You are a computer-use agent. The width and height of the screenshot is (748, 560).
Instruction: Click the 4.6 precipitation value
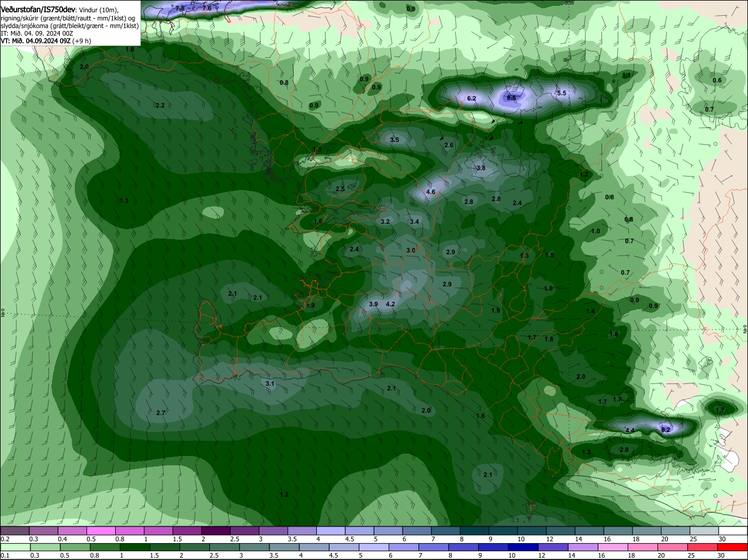(x=431, y=192)
